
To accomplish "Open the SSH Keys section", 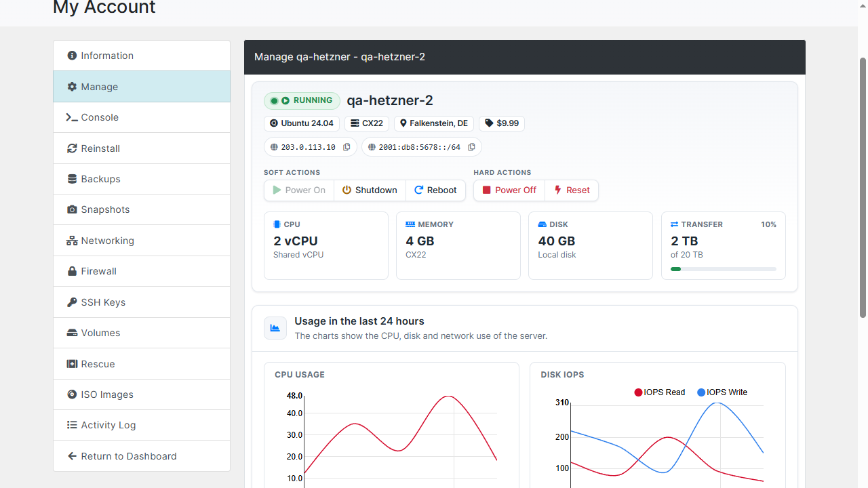I will pos(142,302).
